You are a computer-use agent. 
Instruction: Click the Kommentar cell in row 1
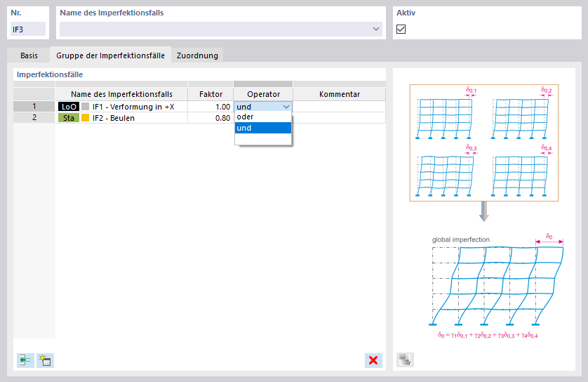click(339, 107)
